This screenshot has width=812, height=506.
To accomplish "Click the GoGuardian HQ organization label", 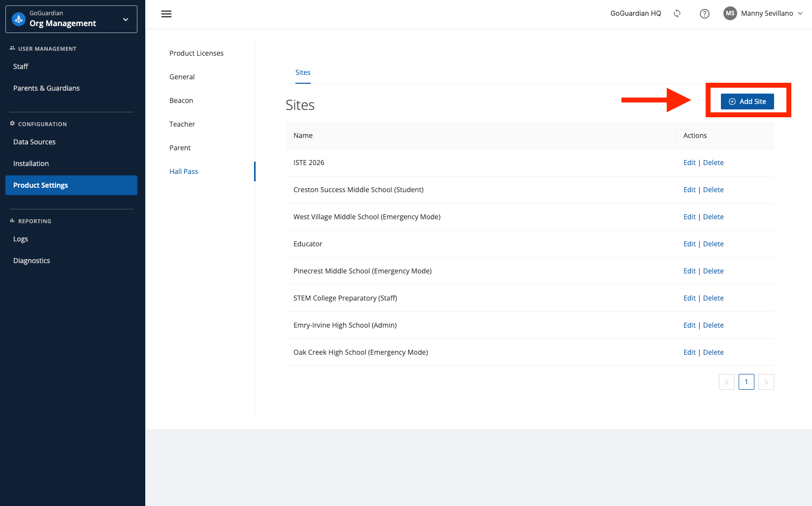I will point(636,13).
